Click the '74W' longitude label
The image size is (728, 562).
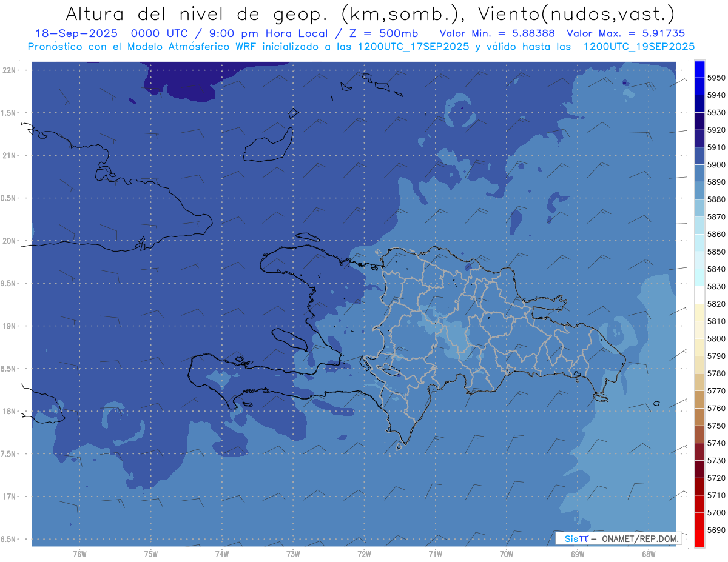222,554
